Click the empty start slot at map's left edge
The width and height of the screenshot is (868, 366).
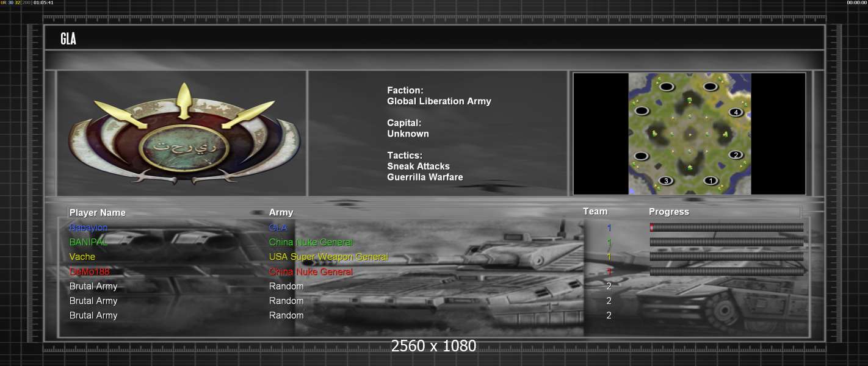click(x=642, y=111)
